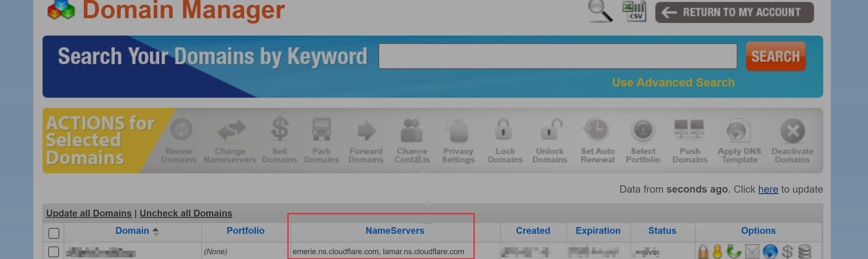
Task: Open Privacy Settings action
Action: [458, 131]
